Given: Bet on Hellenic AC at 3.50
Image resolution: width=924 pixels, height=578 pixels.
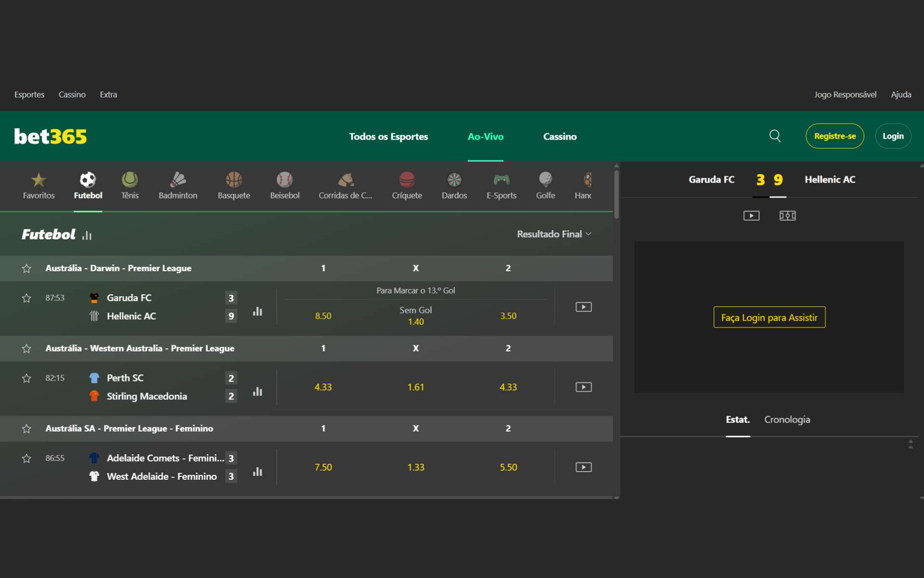Looking at the screenshot, I should tap(508, 316).
